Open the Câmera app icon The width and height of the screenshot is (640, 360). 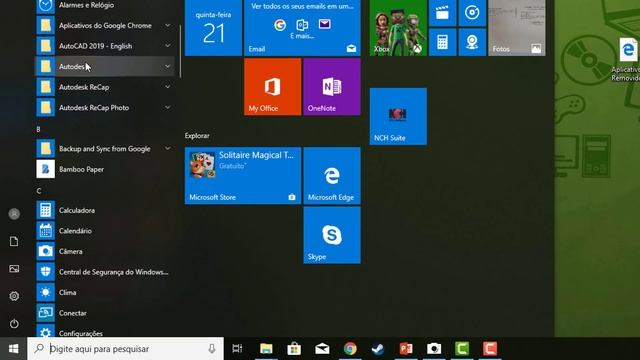tap(45, 251)
